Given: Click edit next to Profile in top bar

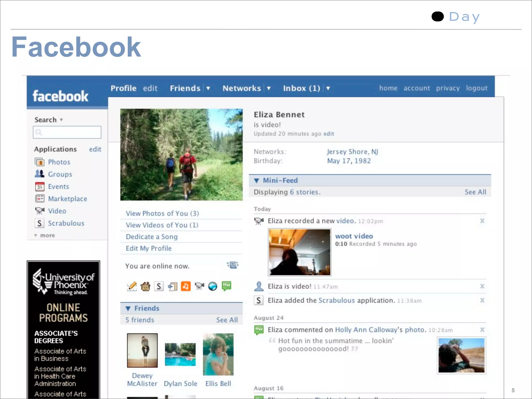Looking at the screenshot, I should (x=150, y=88).
